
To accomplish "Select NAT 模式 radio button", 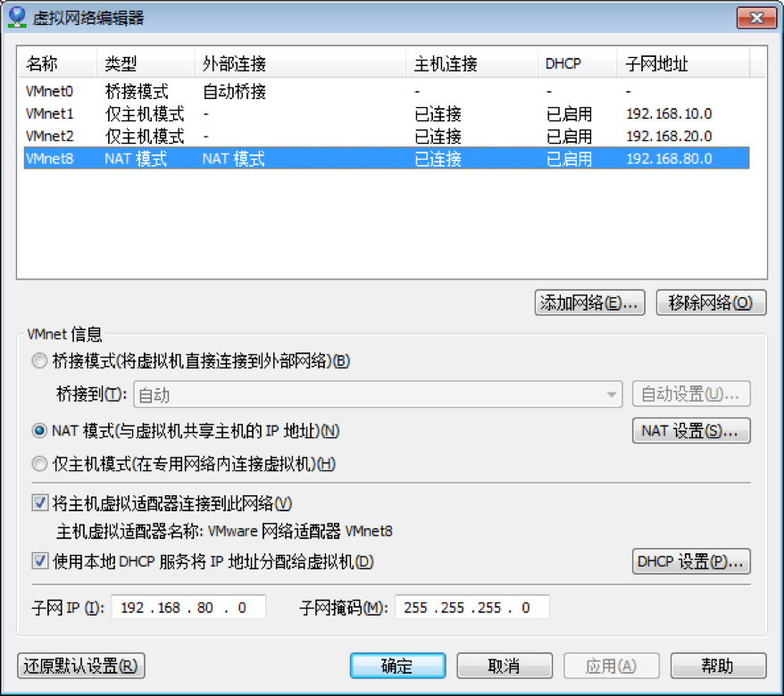I will point(39,431).
